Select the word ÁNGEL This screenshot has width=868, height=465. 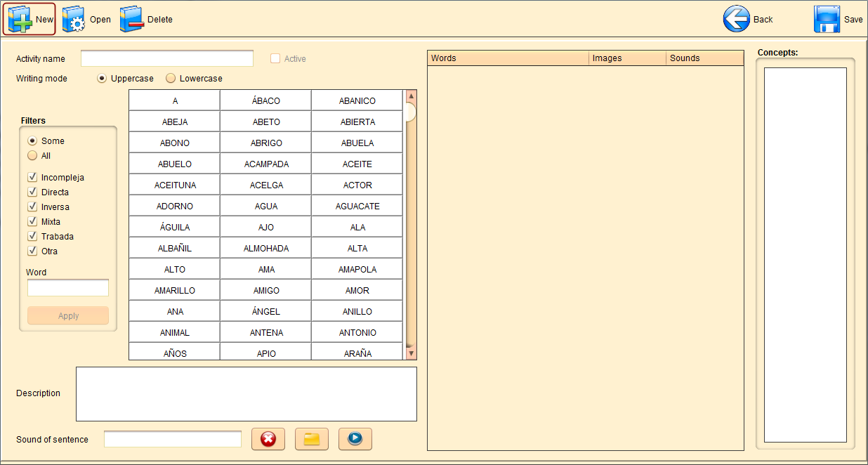(x=265, y=311)
